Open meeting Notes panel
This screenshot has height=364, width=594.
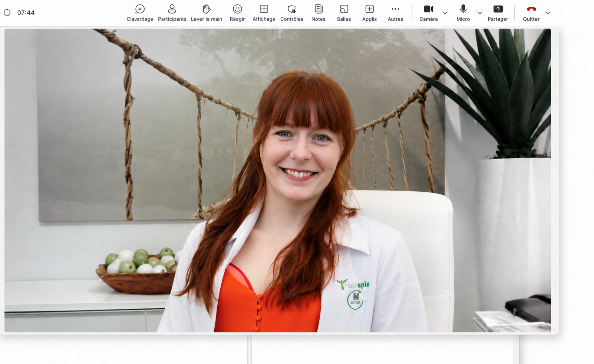click(x=318, y=13)
